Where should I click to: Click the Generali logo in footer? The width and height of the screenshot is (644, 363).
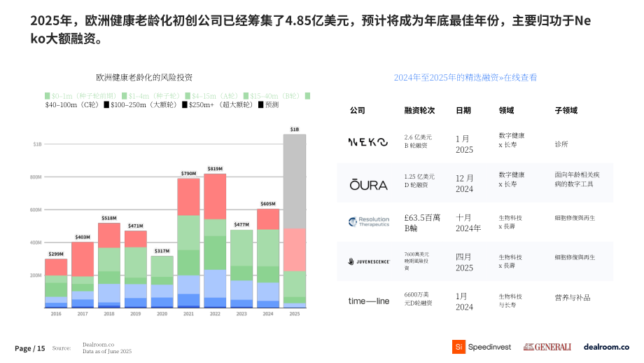[547, 347]
